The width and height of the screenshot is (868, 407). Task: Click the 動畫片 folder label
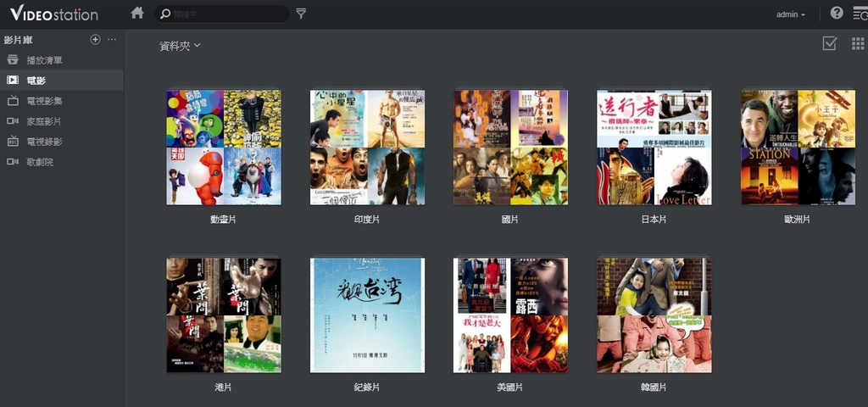223,220
